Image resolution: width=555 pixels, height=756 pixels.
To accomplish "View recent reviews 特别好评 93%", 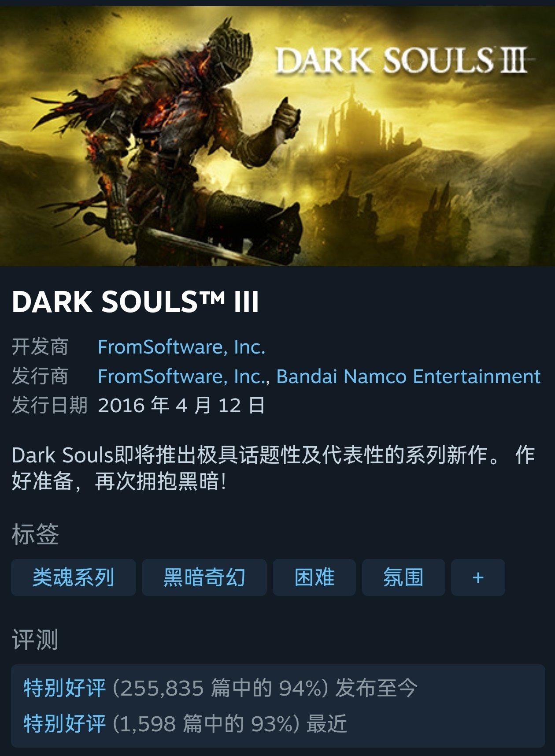I will click(x=185, y=724).
